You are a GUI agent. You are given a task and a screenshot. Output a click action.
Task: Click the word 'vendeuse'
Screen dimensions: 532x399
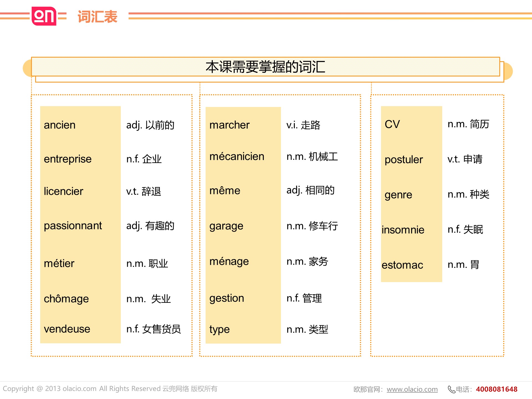pos(67,329)
